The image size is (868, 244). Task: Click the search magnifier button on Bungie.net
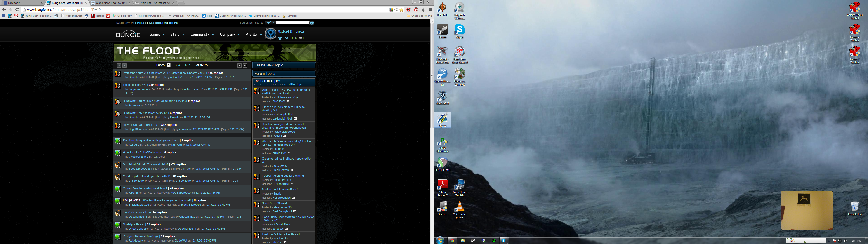312,23
